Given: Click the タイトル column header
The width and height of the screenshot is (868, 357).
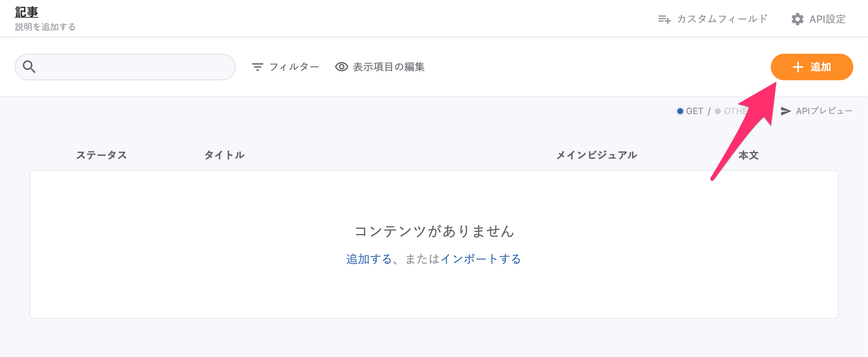Looking at the screenshot, I should tap(225, 155).
